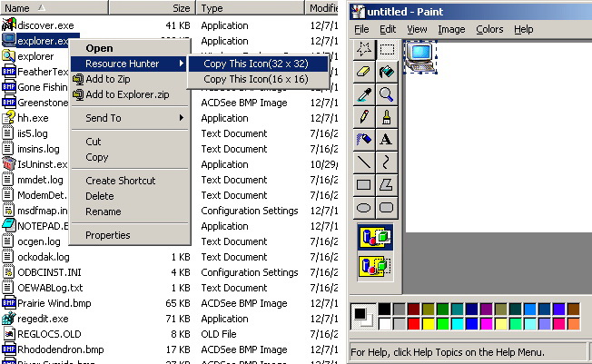Choose the Brush tool in Paint
The image size is (592, 364).
[x=387, y=117]
